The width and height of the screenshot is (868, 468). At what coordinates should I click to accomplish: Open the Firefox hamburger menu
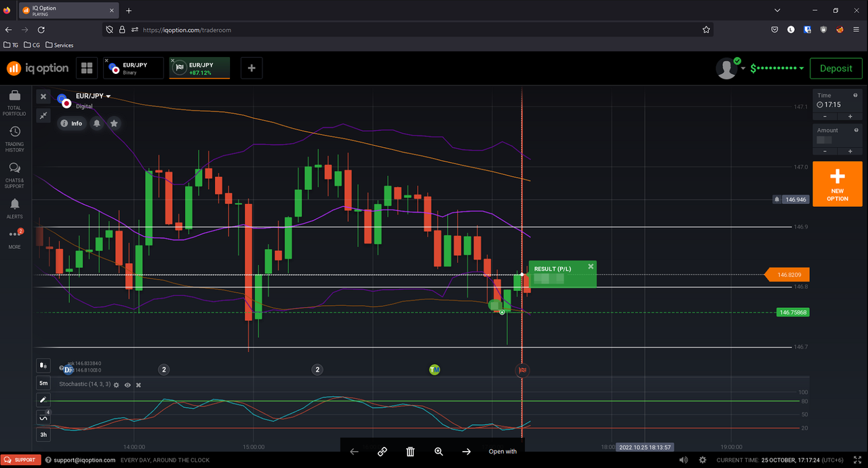(856, 30)
